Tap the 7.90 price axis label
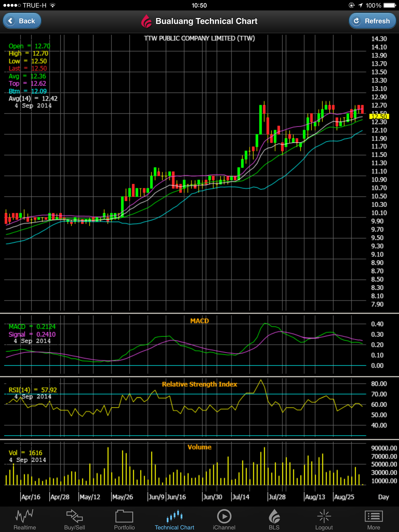Image resolution: width=399 pixels, height=532 pixels. [x=377, y=304]
